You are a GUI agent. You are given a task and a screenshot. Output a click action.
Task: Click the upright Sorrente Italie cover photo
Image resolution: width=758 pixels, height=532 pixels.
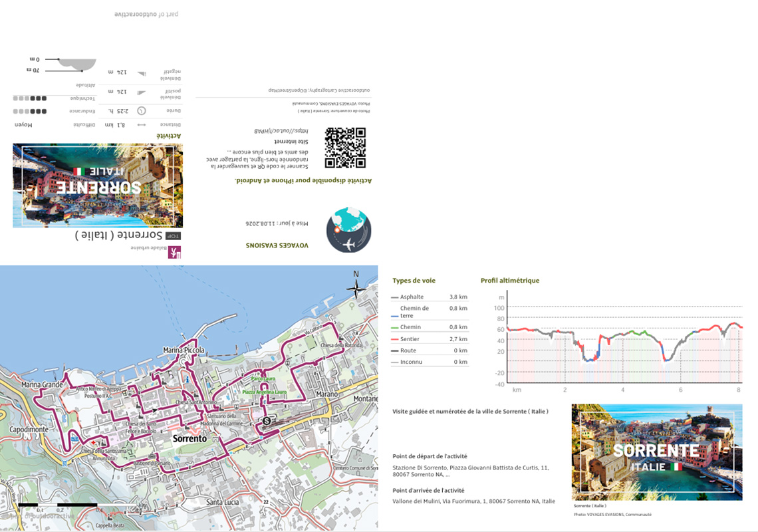pos(657,452)
